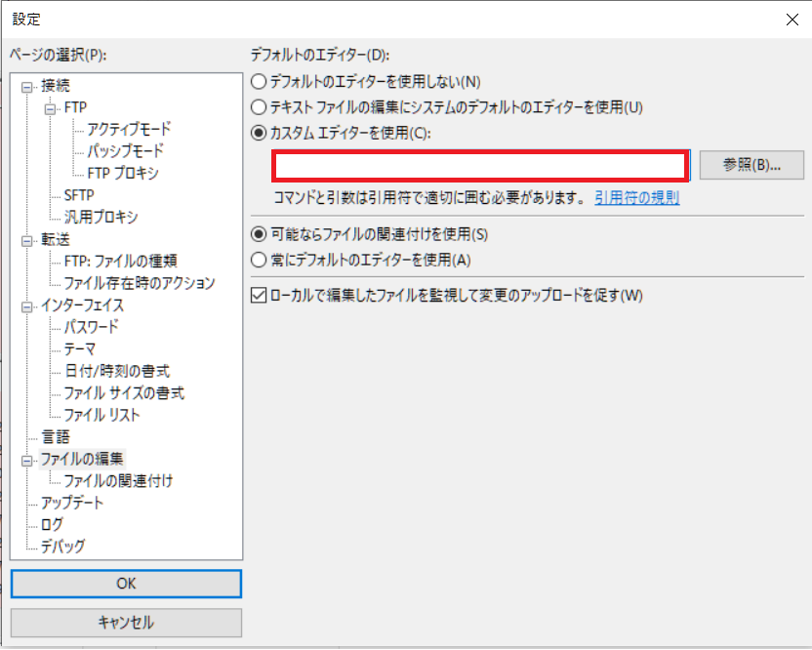812x650 pixels.
Task: Toggle monitoring of locally edited files
Action: (x=256, y=295)
